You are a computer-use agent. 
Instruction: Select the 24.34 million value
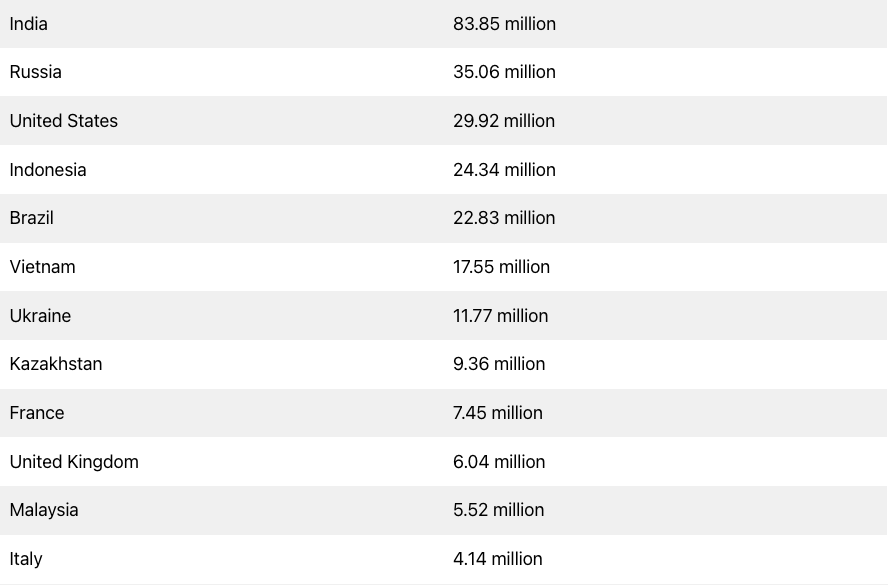pos(504,169)
